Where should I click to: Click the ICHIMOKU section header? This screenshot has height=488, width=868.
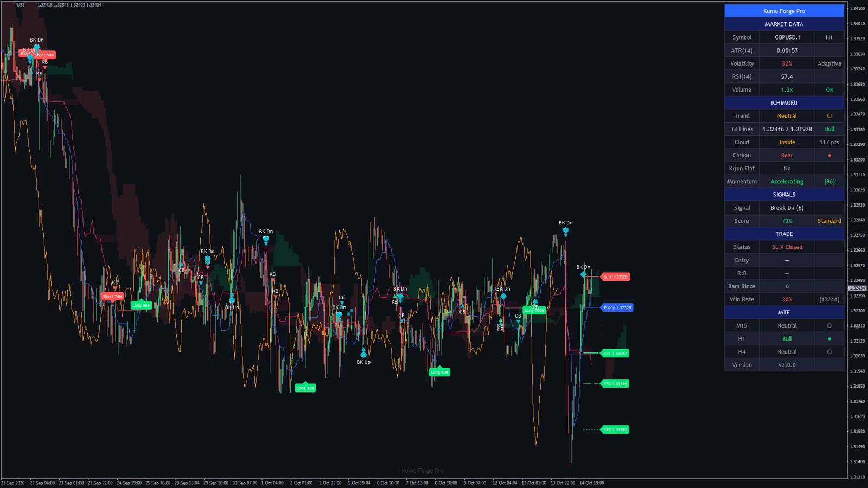pos(784,103)
